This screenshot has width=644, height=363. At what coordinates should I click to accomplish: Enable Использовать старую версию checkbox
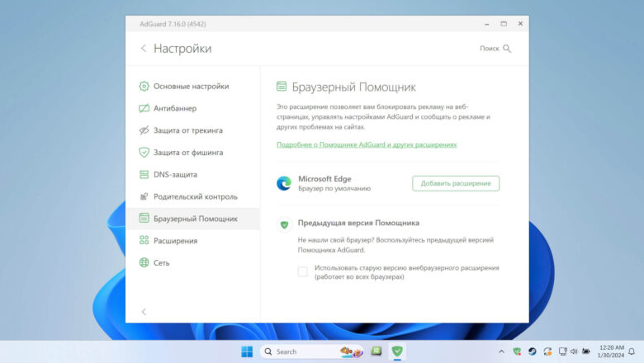tap(303, 271)
